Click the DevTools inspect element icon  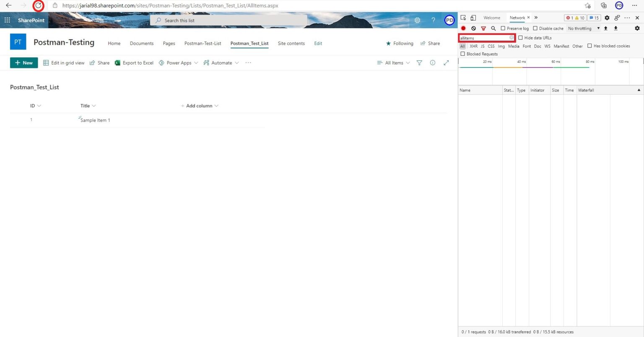463,18
